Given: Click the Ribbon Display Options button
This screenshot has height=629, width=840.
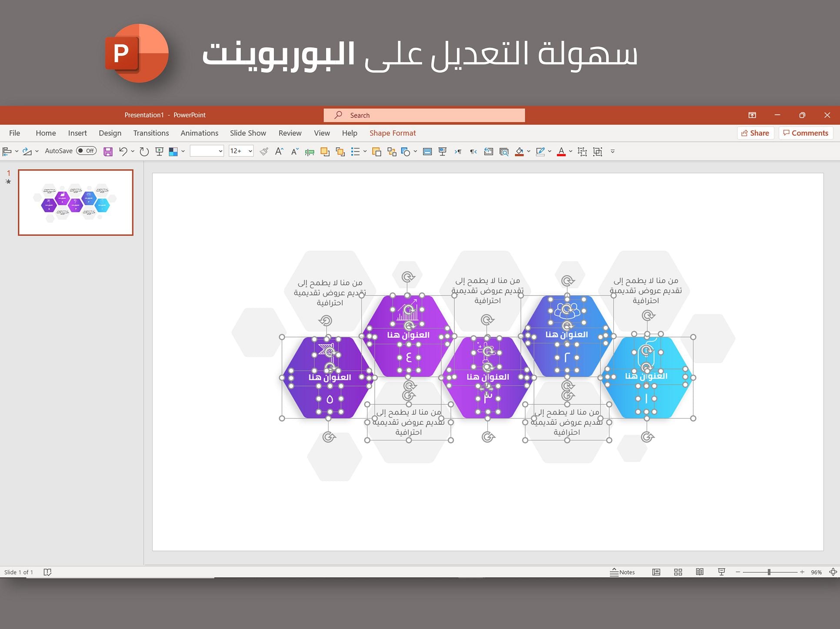Looking at the screenshot, I should point(752,115).
